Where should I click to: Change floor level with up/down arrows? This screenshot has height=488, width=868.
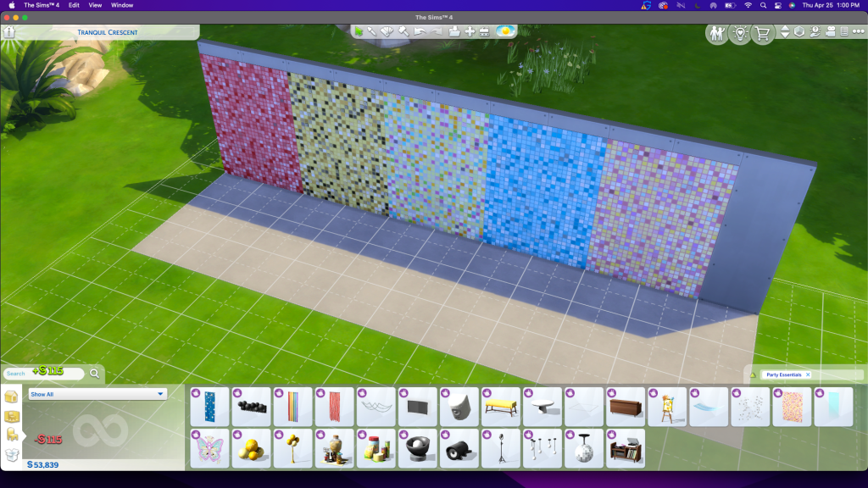click(x=785, y=32)
